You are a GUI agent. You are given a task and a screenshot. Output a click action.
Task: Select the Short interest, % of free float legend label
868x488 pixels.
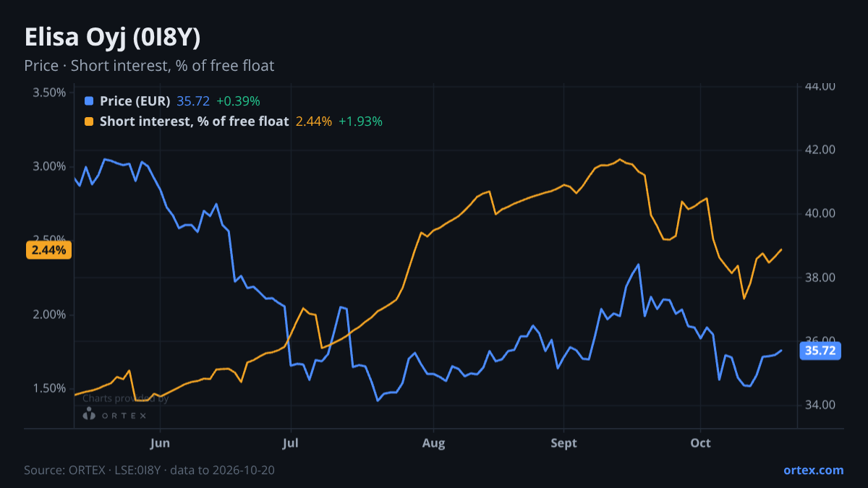tap(195, 121)
